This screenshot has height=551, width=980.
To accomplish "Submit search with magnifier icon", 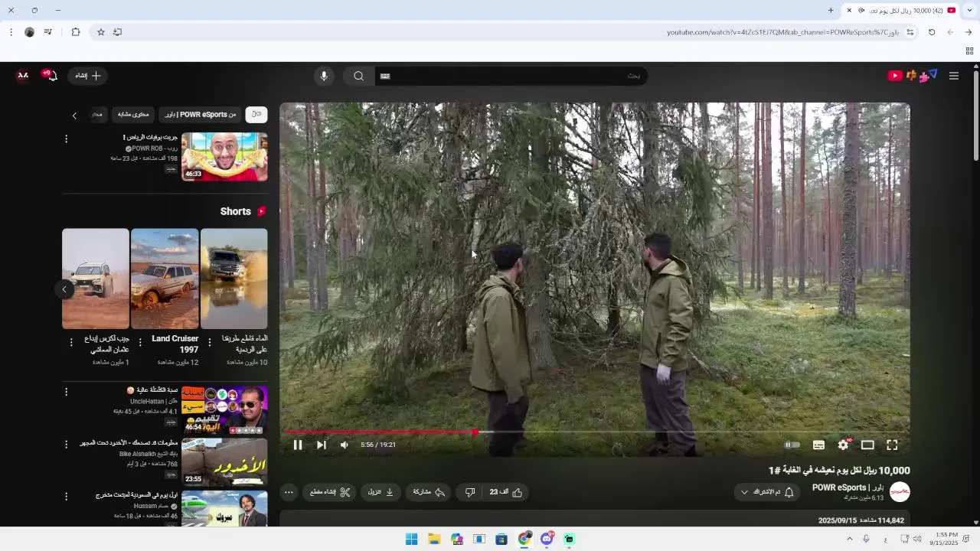I will 358,76.
